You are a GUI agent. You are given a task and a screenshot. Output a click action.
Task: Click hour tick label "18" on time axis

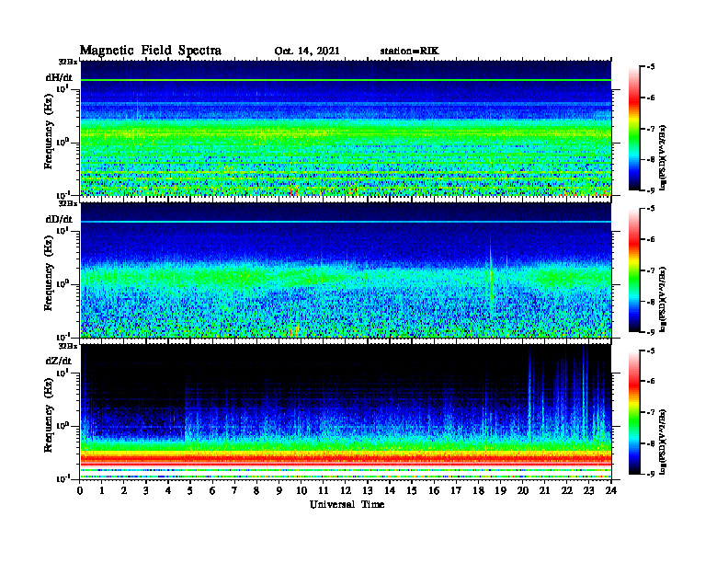tap(478, 490)
